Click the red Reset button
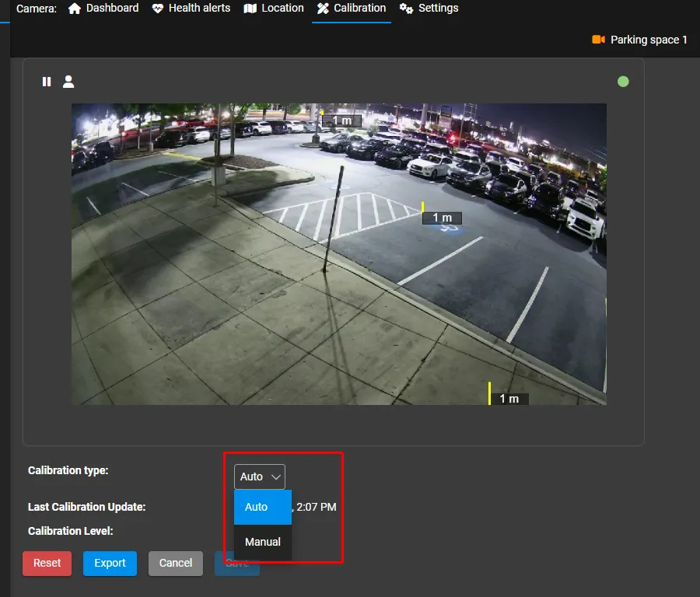The width and height of the screenshot is (700, 597). pos(47,563)
